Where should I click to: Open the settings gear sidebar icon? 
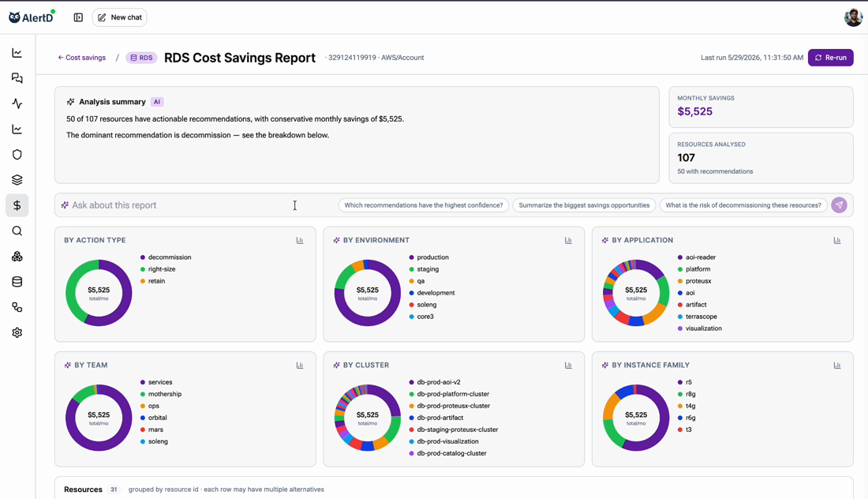pyautogui.click(x=17, y=333)
